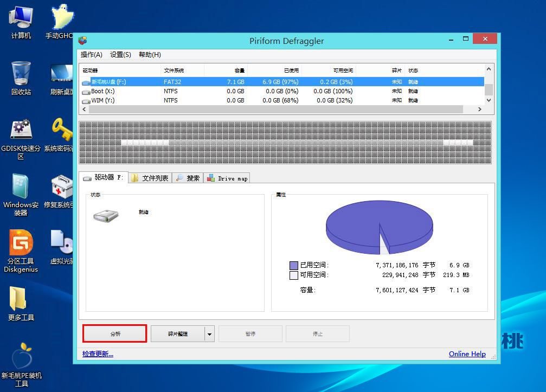546x392 pixels.
Task: Sort by the 可用空间 column header
Action: tap(329, 70)
